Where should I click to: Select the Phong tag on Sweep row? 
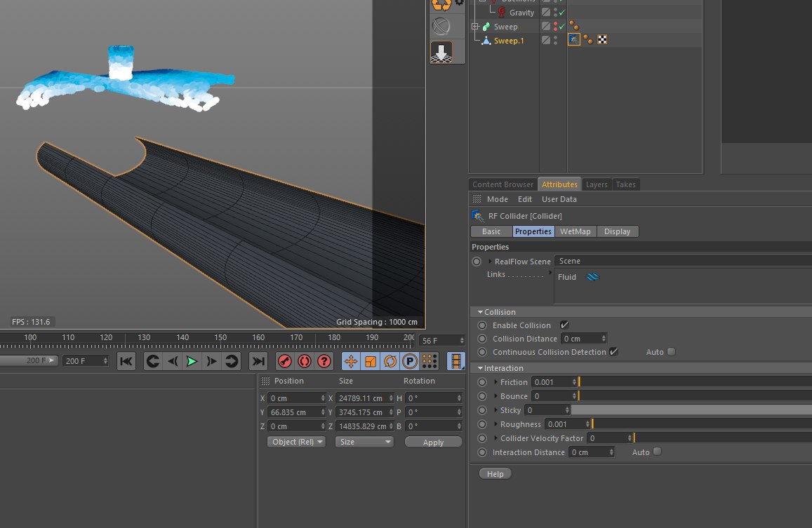(574, 26)
